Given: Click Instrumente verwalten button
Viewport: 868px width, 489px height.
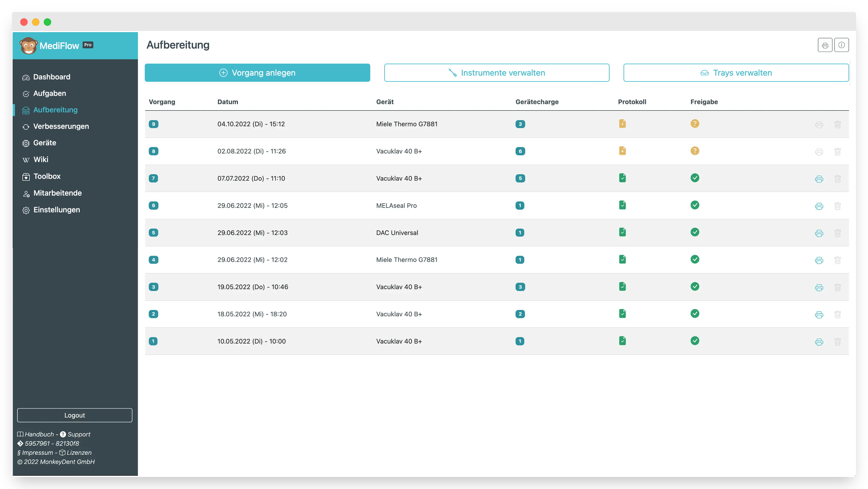Looking at the screenshot, I should pyautogui.click(x=497, y=73).
